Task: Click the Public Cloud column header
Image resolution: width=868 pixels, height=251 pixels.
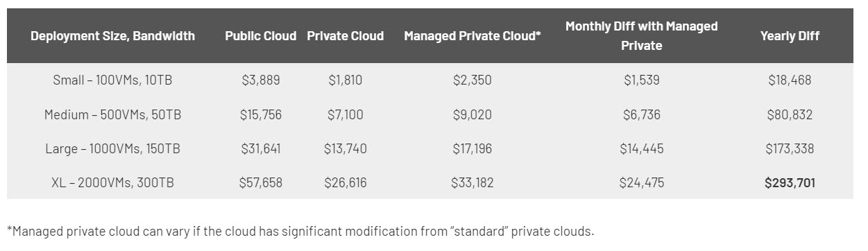Action: [260, 36]
